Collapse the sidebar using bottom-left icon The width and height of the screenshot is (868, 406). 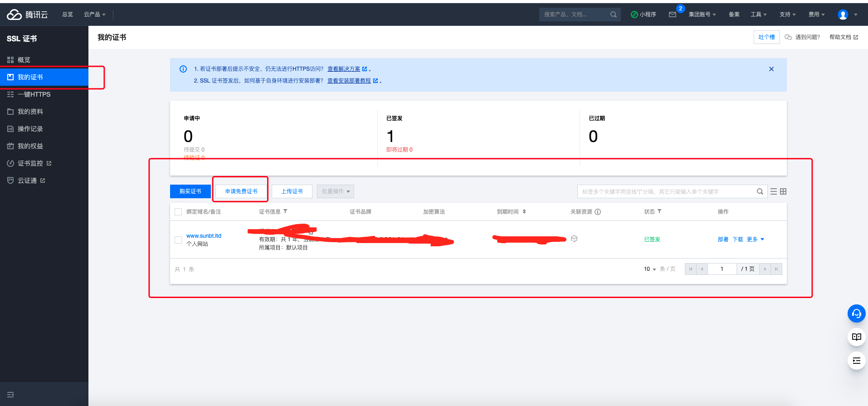(x=10, y=395)
